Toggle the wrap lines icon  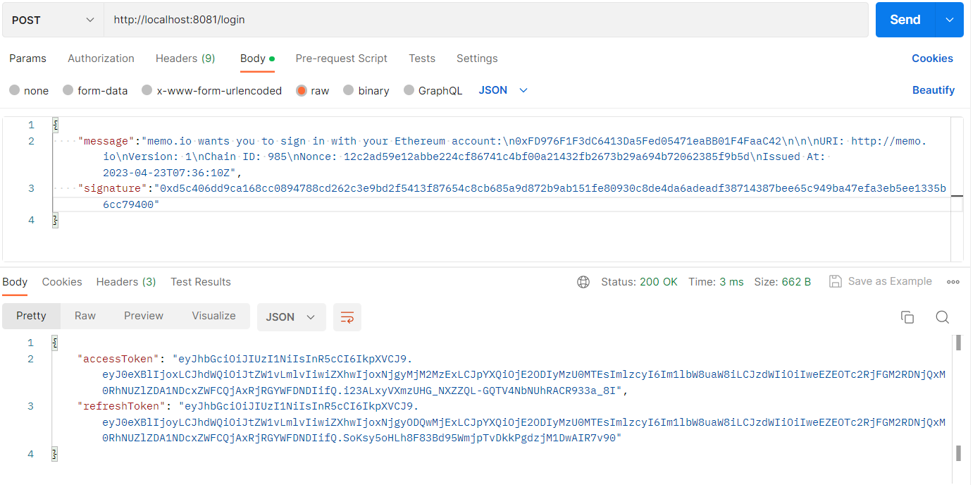347,317
